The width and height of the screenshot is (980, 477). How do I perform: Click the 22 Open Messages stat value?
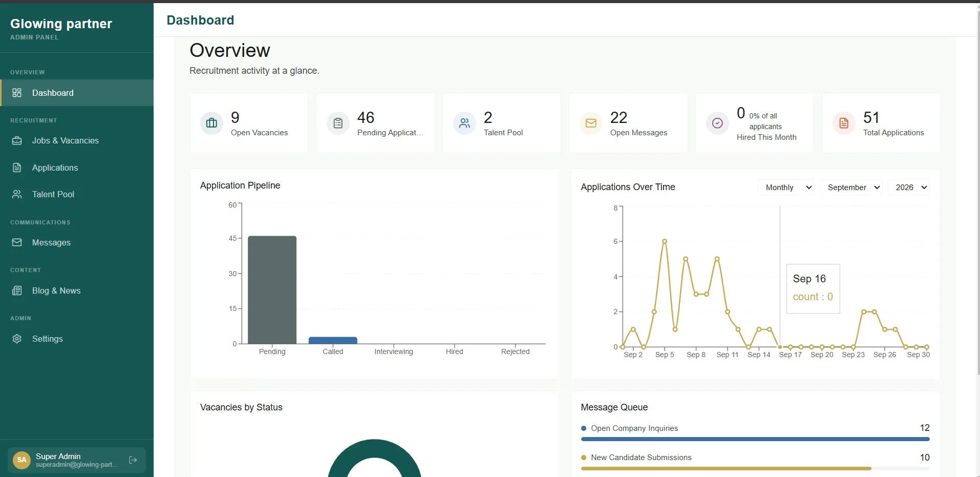pos(619,117)
